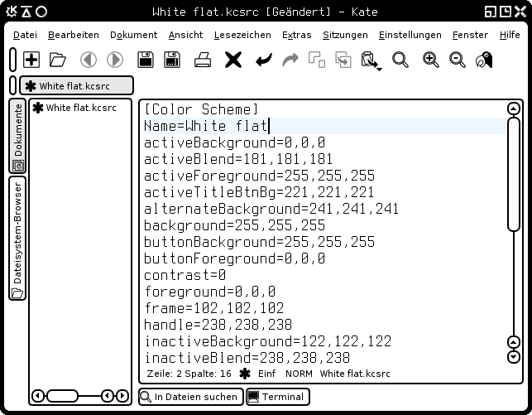532x415 pixels.
Task: Click the tab bar drag handle
Action: coord(12,84)
